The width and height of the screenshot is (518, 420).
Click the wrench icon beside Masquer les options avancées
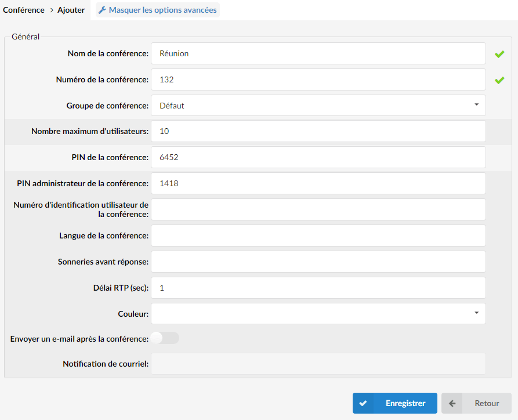click(x=102, y=10)
